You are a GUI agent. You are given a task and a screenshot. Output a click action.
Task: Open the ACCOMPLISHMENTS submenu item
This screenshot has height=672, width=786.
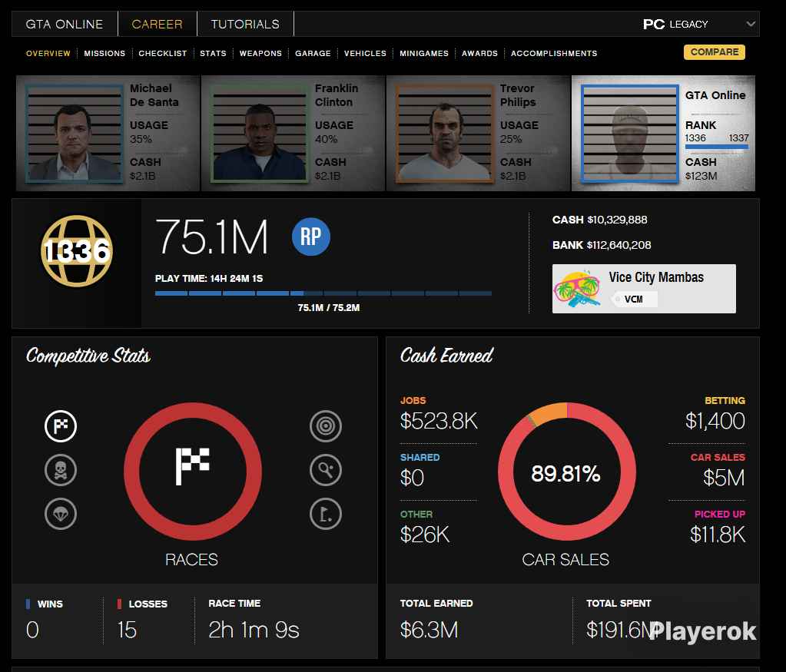554,53
